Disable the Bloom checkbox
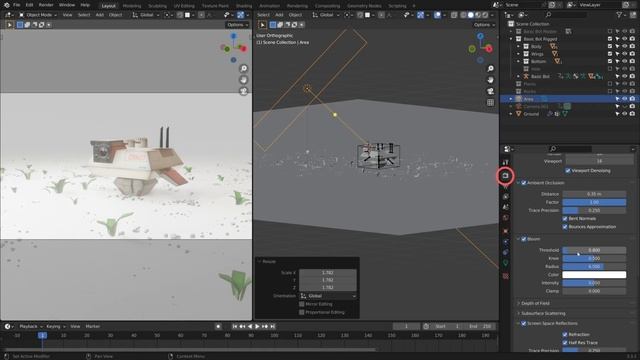640x360 pixels. click(524, 239)
